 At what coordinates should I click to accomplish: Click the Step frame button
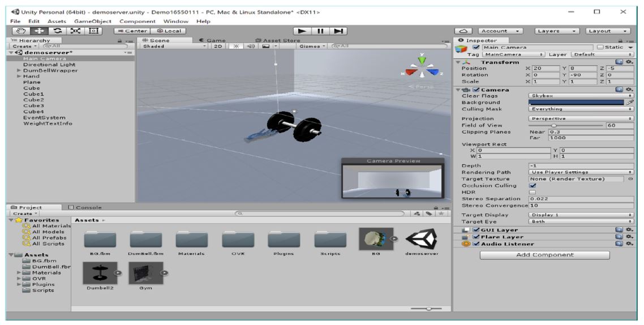pos(338,31)
